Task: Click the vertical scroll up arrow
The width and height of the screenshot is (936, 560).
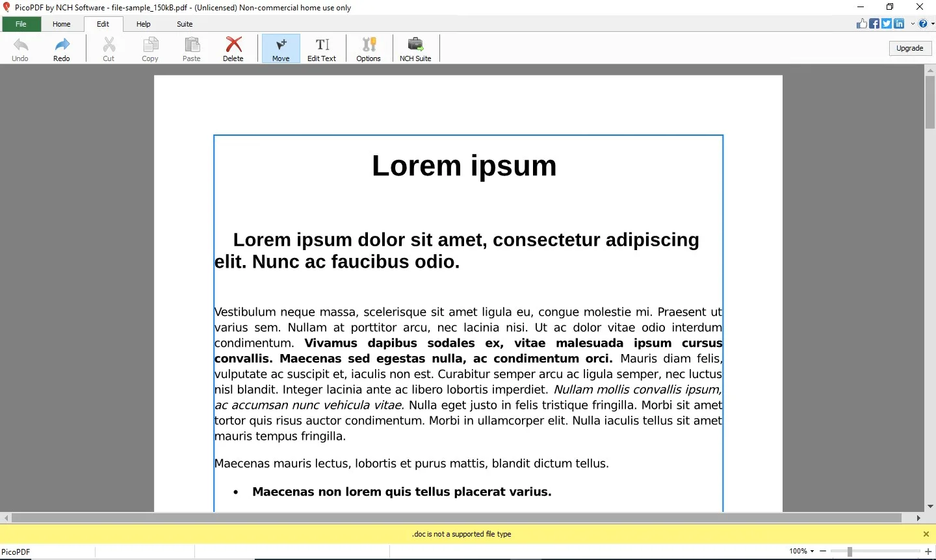Action: [x=930, y=70]
